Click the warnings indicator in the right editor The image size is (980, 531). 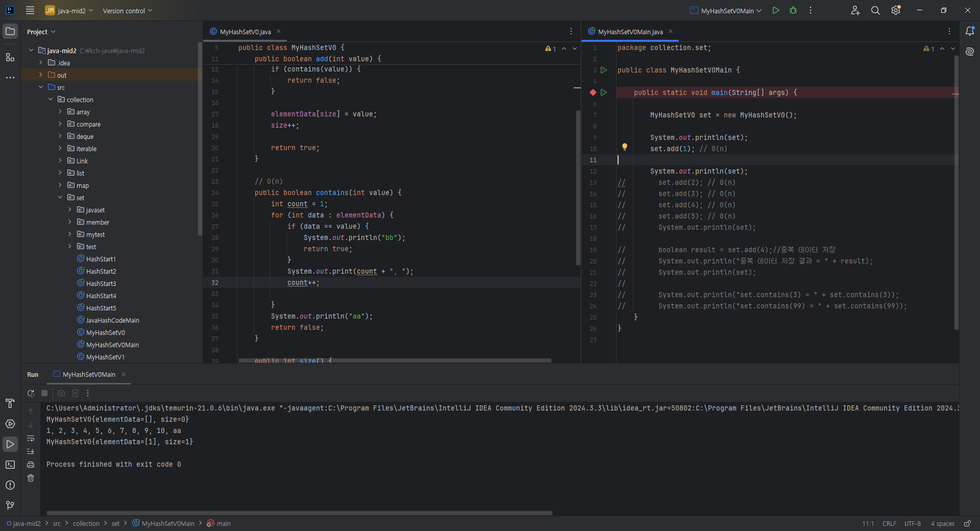[929, 49]
